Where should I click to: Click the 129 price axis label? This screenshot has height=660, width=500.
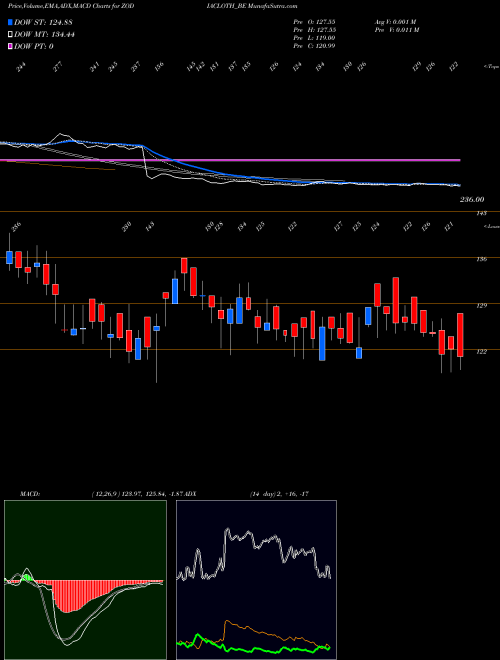pos(481,306)
